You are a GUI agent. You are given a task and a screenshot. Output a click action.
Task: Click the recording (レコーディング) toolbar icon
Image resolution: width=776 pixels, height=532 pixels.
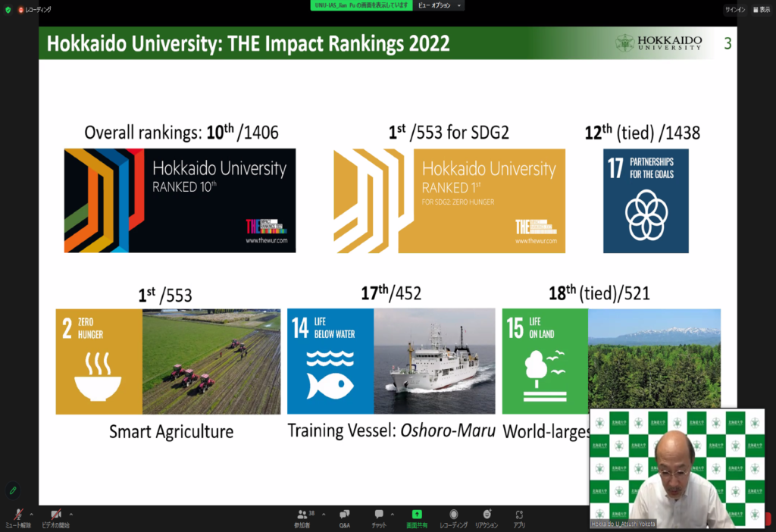pos(453,518)
